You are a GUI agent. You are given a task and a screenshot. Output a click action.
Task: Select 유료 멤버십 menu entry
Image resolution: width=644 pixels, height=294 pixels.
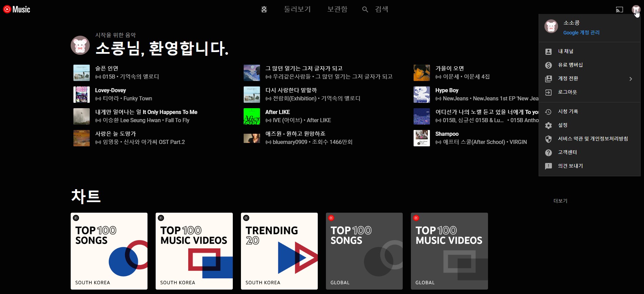590,65
